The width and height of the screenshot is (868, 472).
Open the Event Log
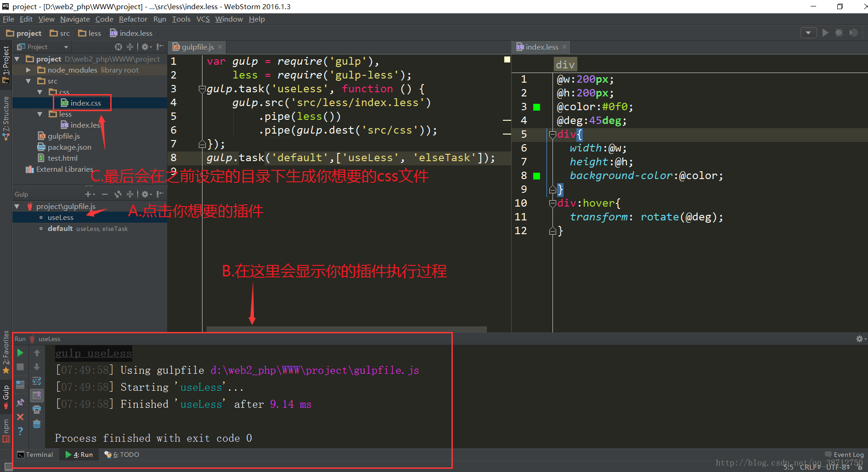844,455
